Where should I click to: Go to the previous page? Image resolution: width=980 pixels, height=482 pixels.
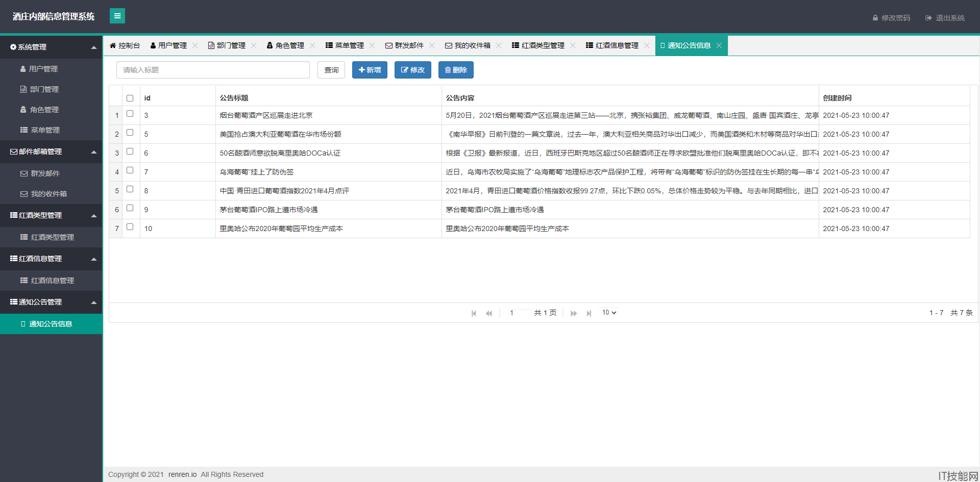click(x=489, y=313)
